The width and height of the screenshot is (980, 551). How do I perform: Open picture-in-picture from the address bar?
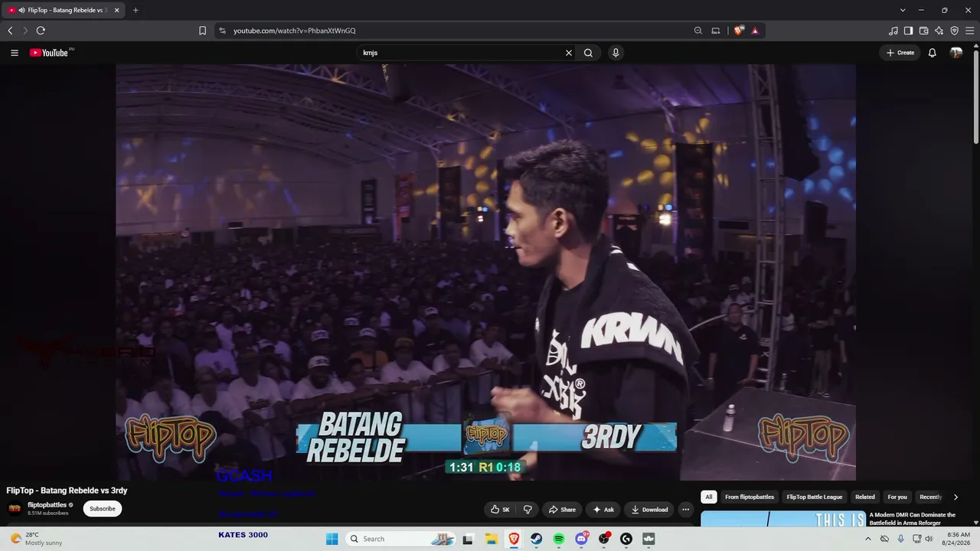pyautogui.click(x=716, y=31)
